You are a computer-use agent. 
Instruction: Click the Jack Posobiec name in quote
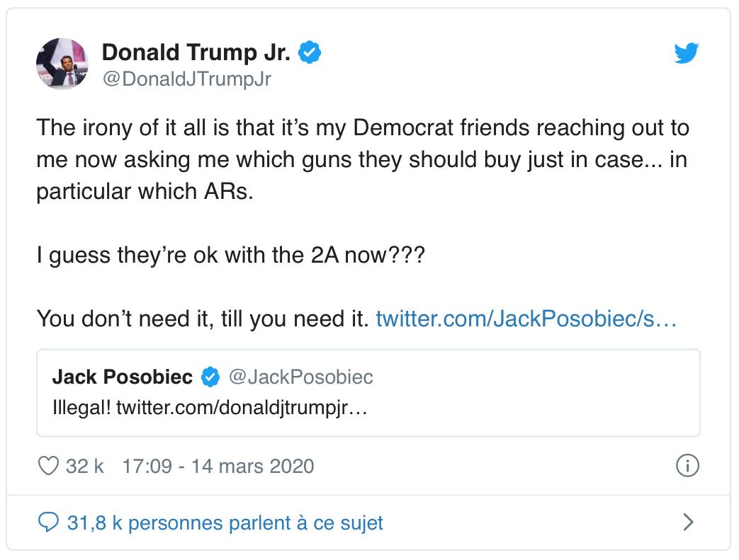tap(122, 377)
